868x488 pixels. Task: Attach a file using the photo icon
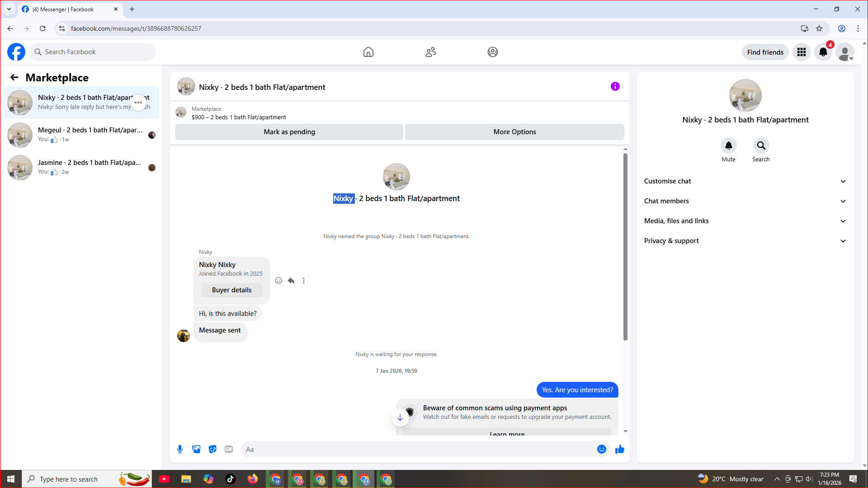point(196,449)
